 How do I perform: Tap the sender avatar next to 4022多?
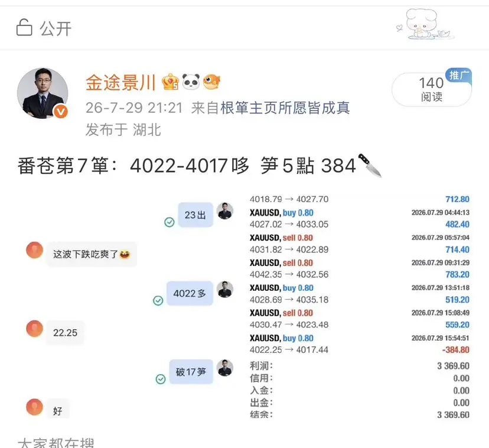tap(225, 289)
